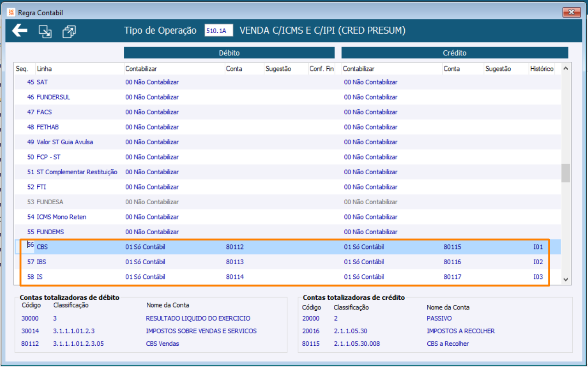Click histórico I02 in IBS row

(538, 262)
